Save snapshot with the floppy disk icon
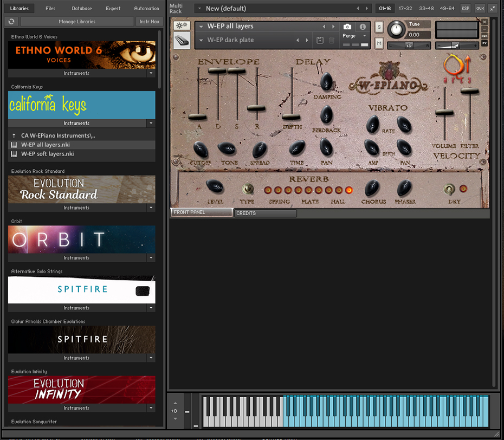The height and width of the screenshot is (440, 504). tap(320, 40)
